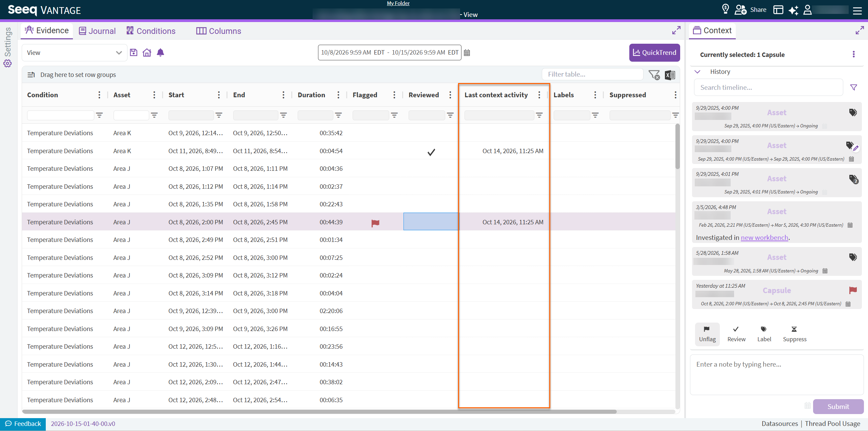Expand the Evidence panel to full screen
The image size is (868, 431).
click(x=676, y=30)
